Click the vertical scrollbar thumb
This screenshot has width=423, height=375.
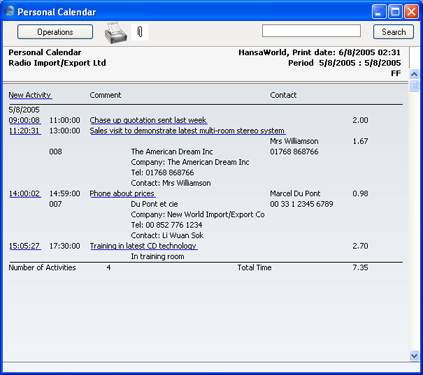pyautogui.click(x=414, y=85)
